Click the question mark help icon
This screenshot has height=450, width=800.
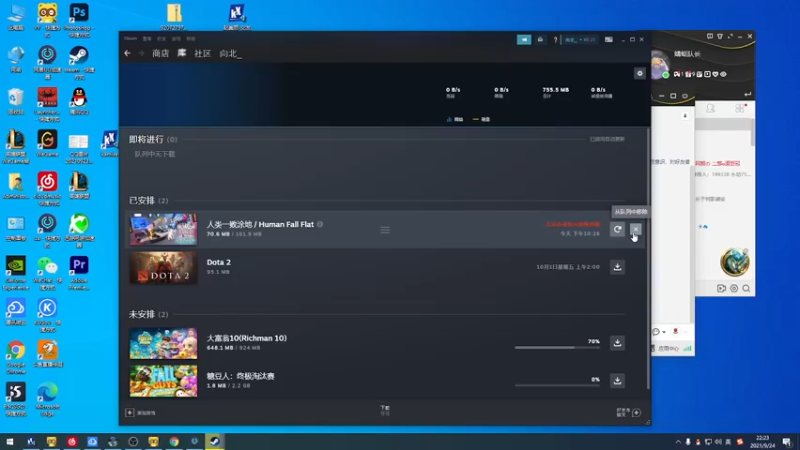click(x=556, y=39)
